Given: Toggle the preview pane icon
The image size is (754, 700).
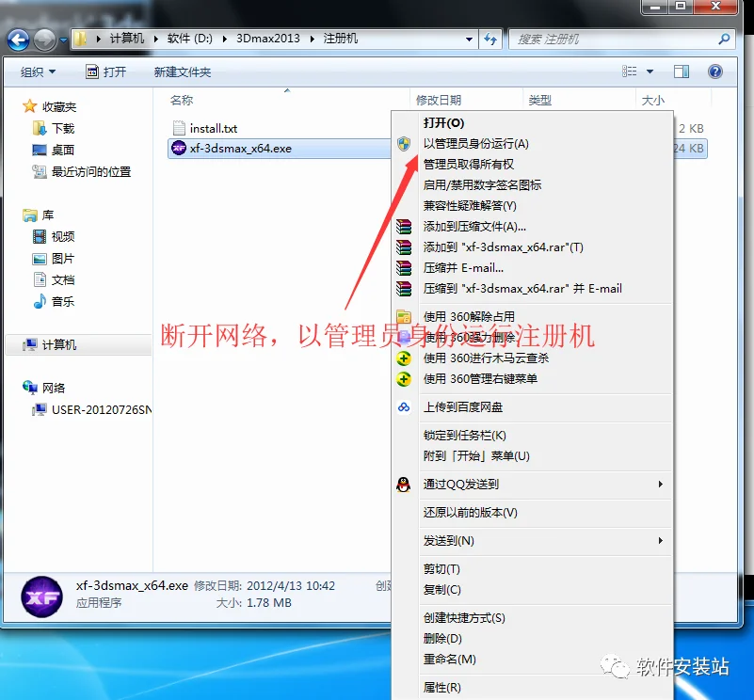Looking at the screenshot, I should 681,72.
